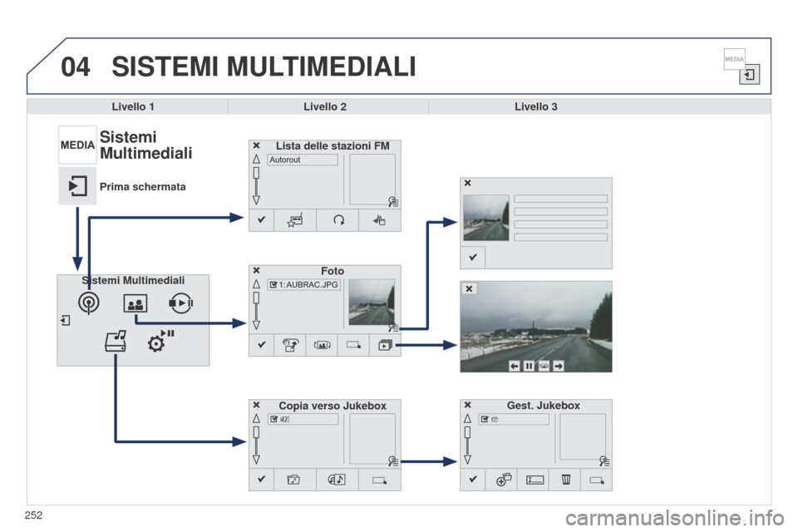Toggle the checkbox in Gest. Jukebox list

click(485, 419)
